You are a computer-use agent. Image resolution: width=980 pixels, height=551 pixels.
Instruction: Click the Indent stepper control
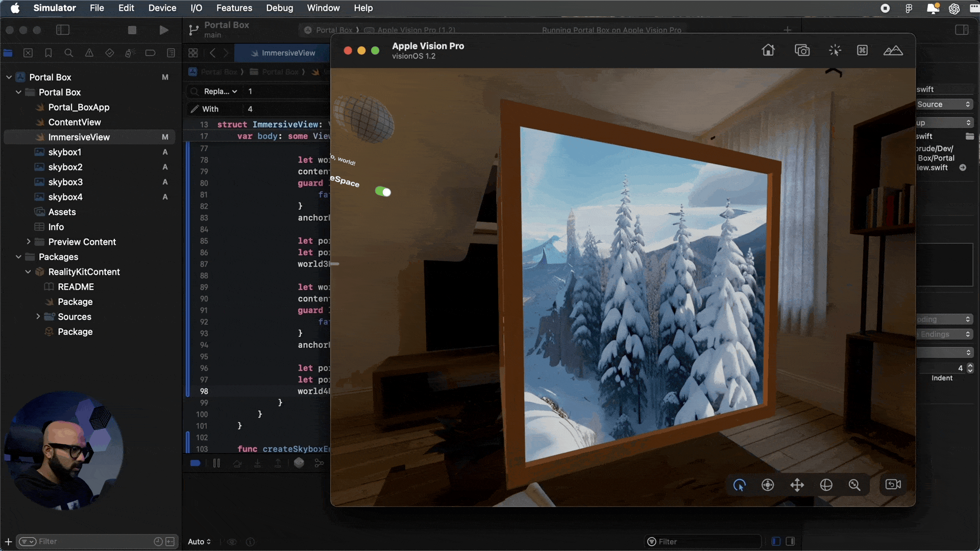tap(970, 368)
